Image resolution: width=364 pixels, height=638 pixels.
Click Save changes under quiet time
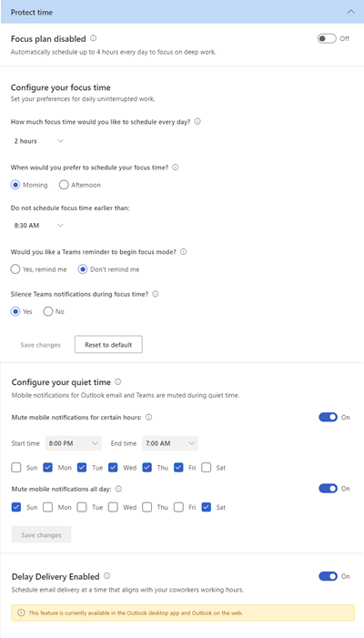[x=42, y=534]
